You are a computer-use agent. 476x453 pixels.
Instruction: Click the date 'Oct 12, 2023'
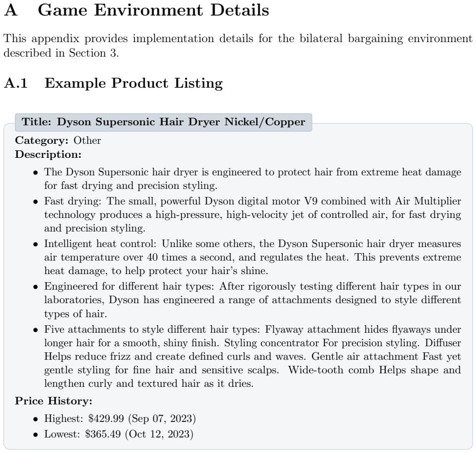159,434
